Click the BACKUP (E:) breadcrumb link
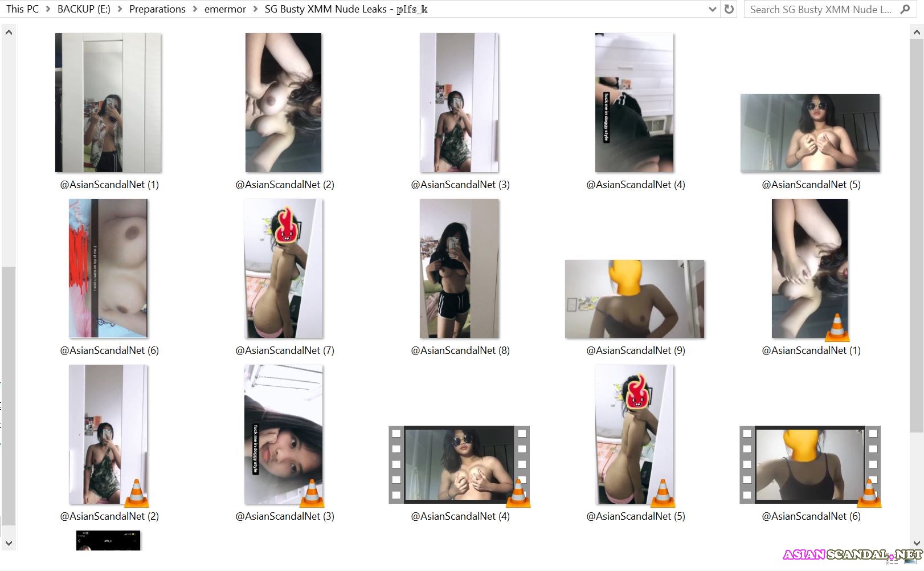This screenshot has width=924, height=571. (x=83, y=9)
